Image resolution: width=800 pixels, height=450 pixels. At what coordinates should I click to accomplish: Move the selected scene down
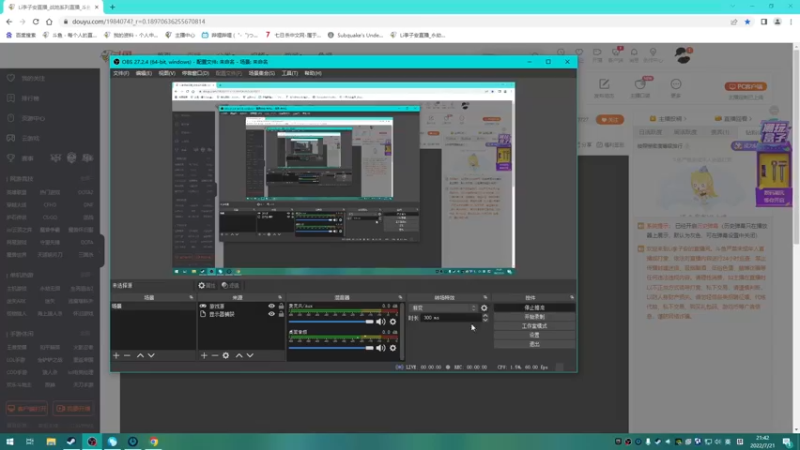(x=151, y=355)
